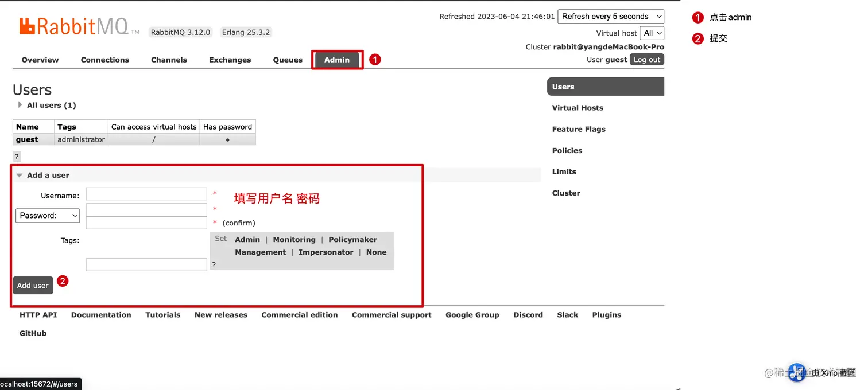This screenshot has height=390, width=868.
Task: Focus the first password field
Action: [146, 209]
